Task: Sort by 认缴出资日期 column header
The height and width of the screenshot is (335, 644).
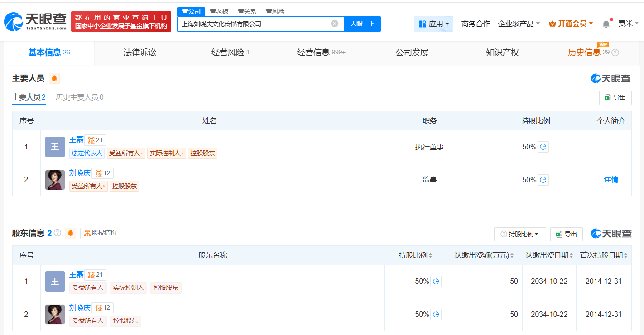Action: click(549, 255)
